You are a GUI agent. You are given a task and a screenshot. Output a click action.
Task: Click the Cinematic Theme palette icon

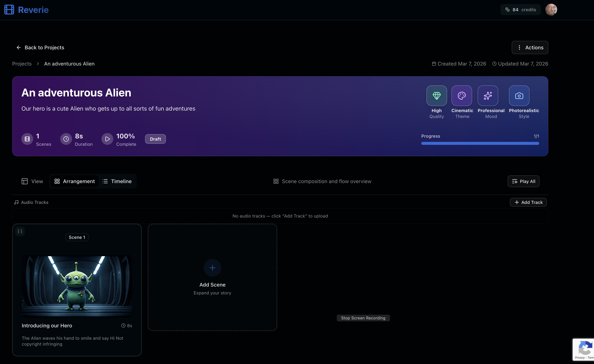461,96
